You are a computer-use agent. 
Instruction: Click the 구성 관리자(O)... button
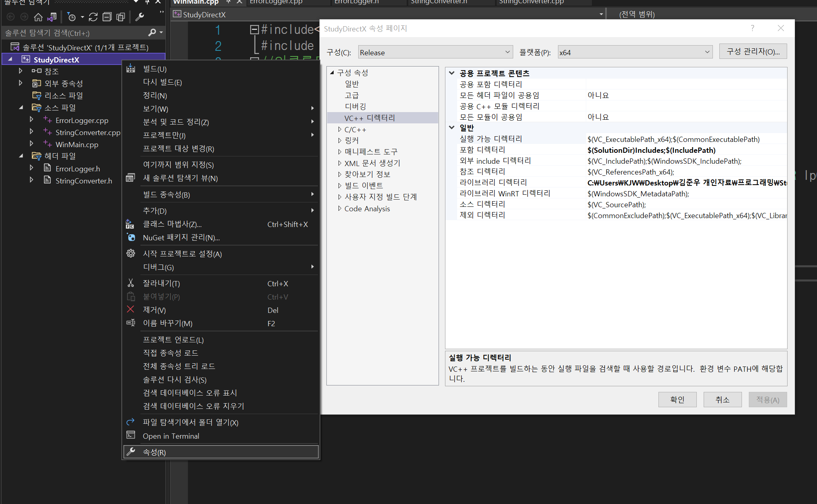[753, 52]
